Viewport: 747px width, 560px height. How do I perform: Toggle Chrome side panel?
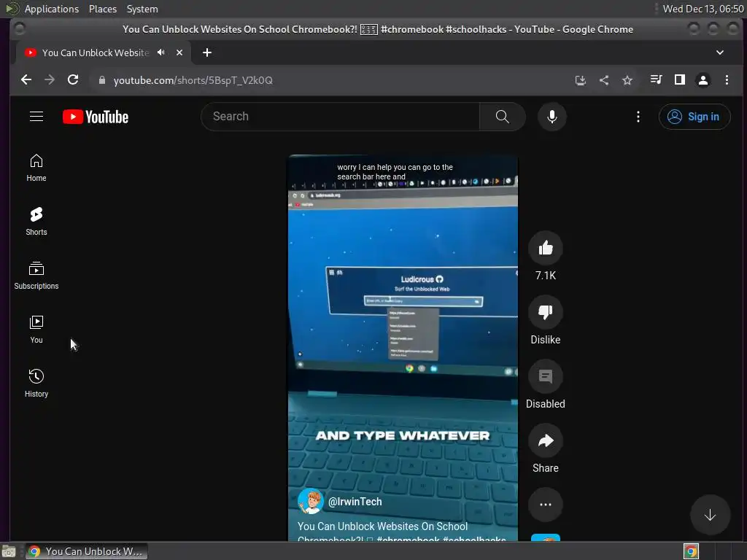(x=680, y=80)
